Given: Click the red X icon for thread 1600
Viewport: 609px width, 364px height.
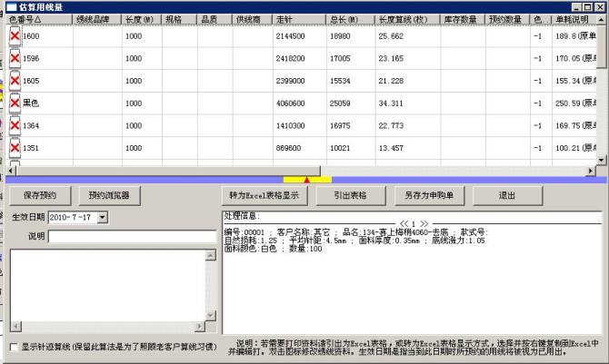Looking at the screenshot, I should pos(15,35).
